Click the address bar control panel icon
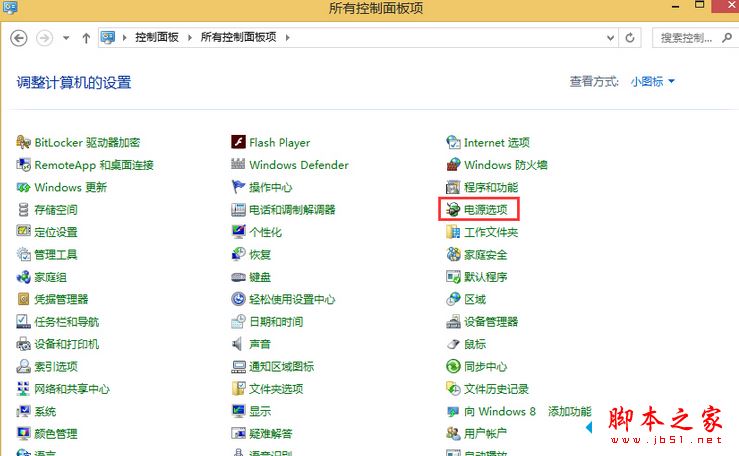The height and width of the screenshot is (456, 739). [x=108, y=37]
